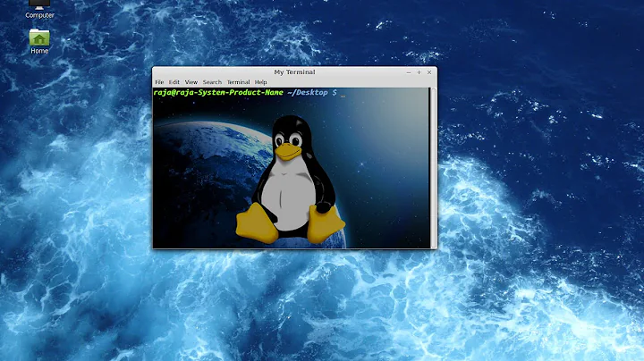Open the Help menu in My Terminal
The image size is (644, 361).
tap(261, 82)
